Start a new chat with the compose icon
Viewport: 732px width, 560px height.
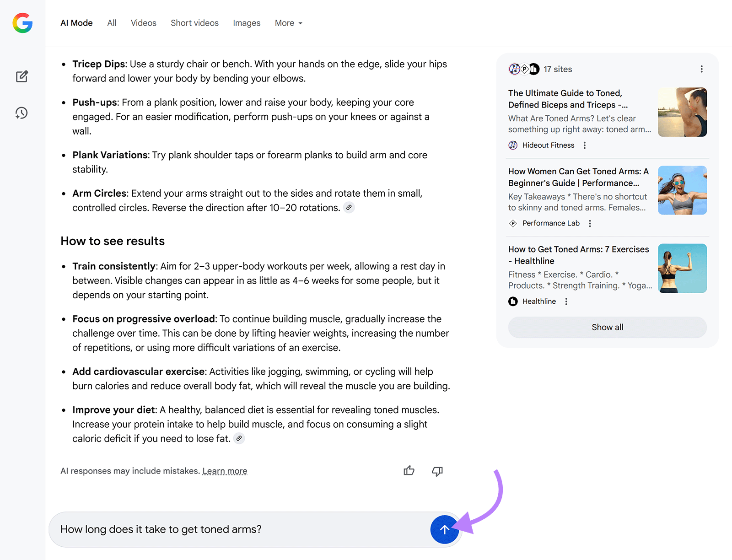(22, 76)
